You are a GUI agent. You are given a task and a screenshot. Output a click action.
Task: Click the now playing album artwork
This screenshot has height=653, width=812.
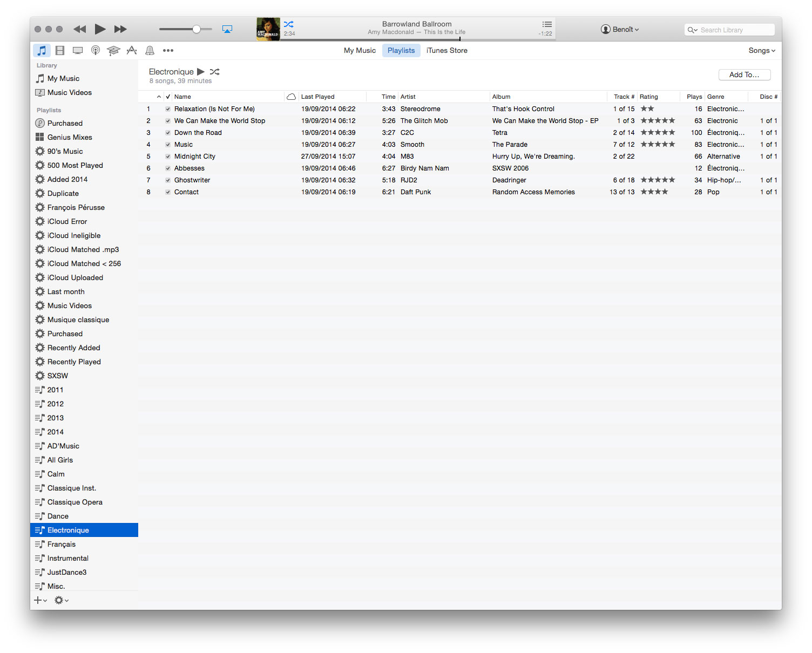tap(268, 29)
